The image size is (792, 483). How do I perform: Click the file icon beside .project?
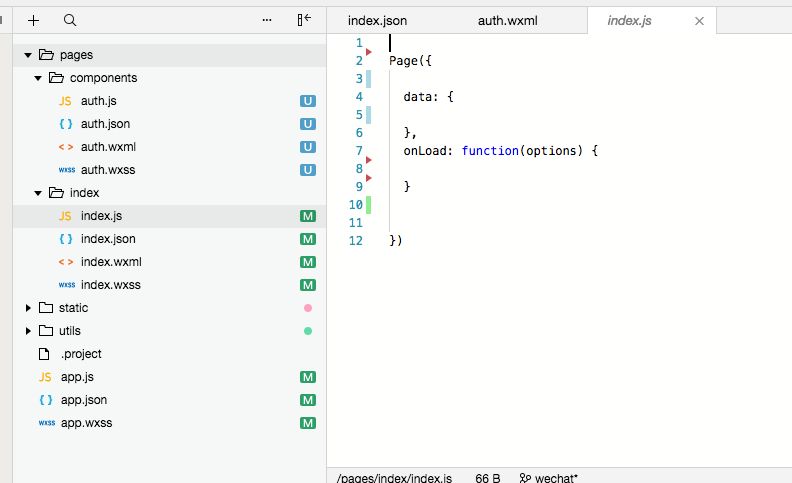click(x=44, y=354)
